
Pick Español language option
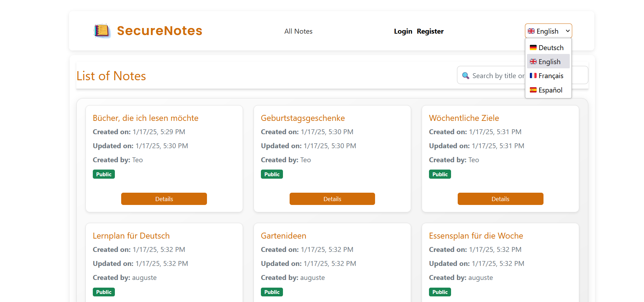[x=548, y=90]
